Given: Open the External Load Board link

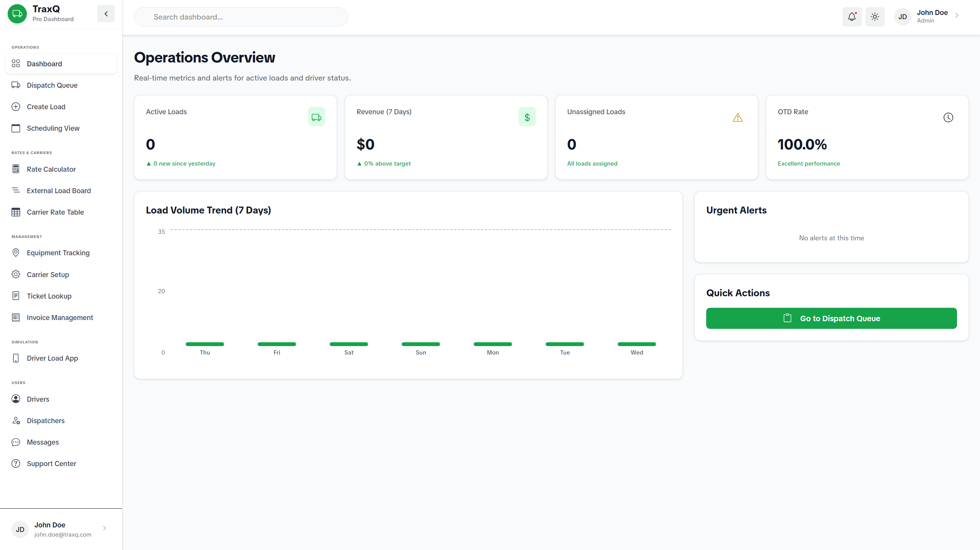Looking at the screenshot, I should click(59, 190).
